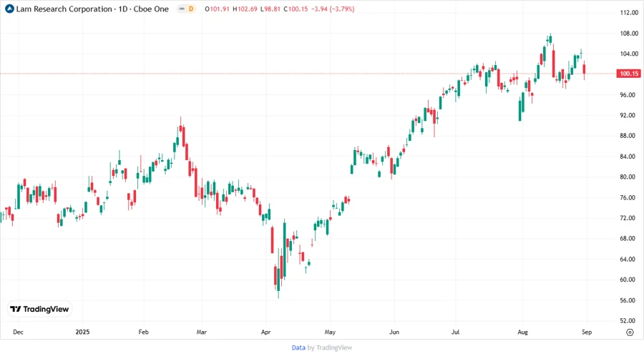Click the low value L98.81
Viewport: 644px width, 356px height.
pos(270,9)
